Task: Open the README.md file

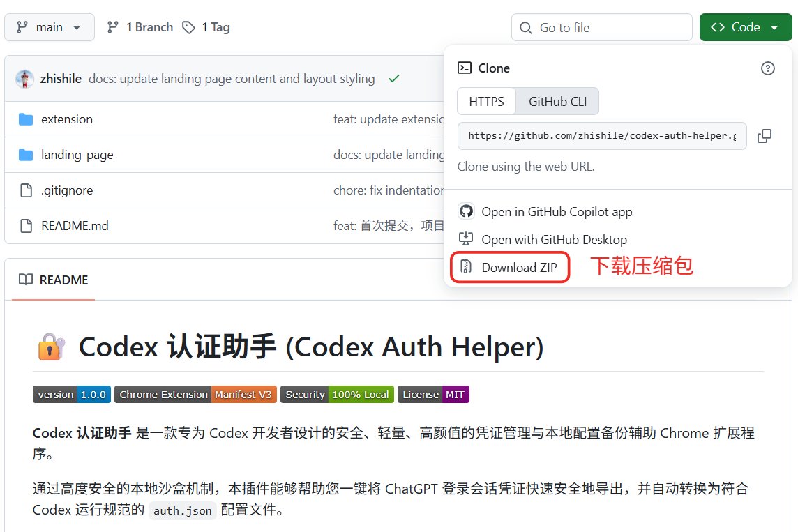Action: 75,226
